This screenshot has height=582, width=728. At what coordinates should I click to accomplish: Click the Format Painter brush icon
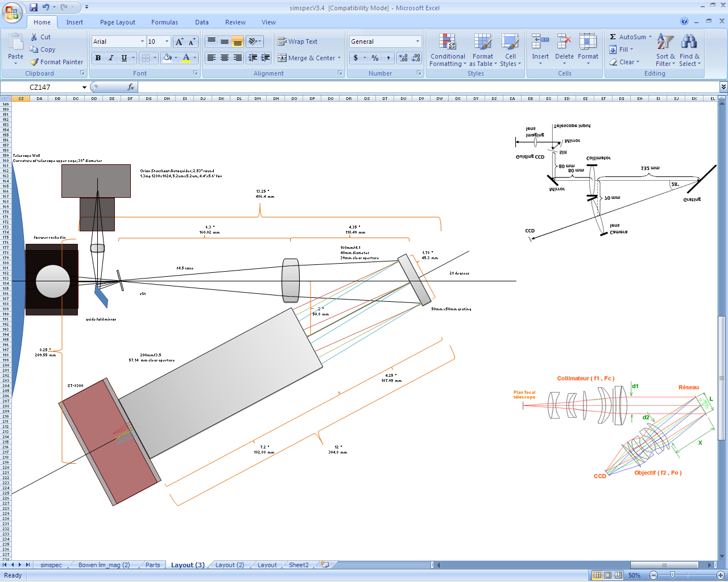pos(35,62)
